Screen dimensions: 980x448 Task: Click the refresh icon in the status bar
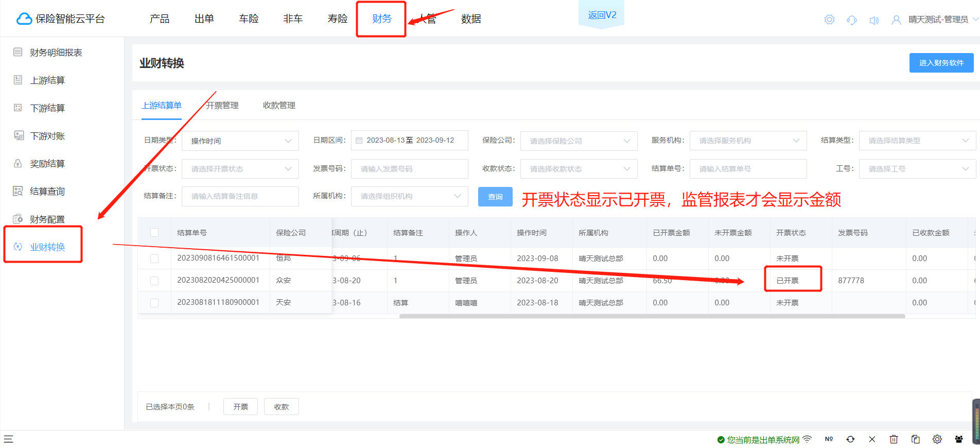[850, 439]
